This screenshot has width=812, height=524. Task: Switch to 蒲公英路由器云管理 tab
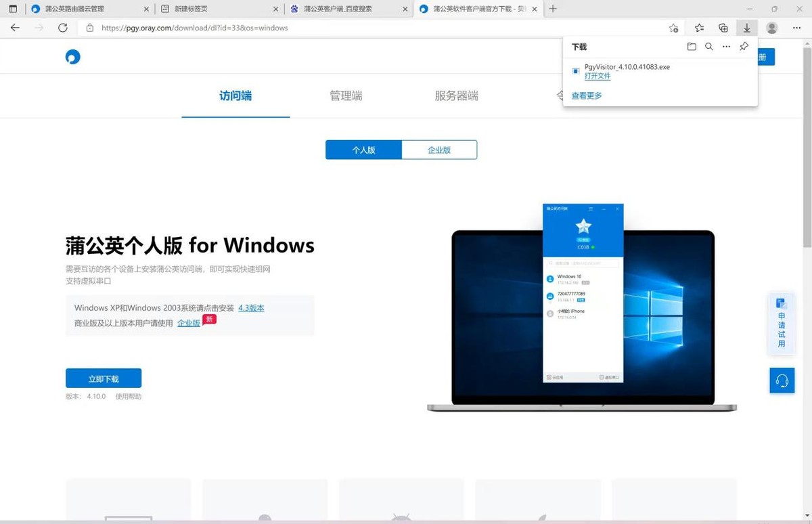(x=89, y=9)
